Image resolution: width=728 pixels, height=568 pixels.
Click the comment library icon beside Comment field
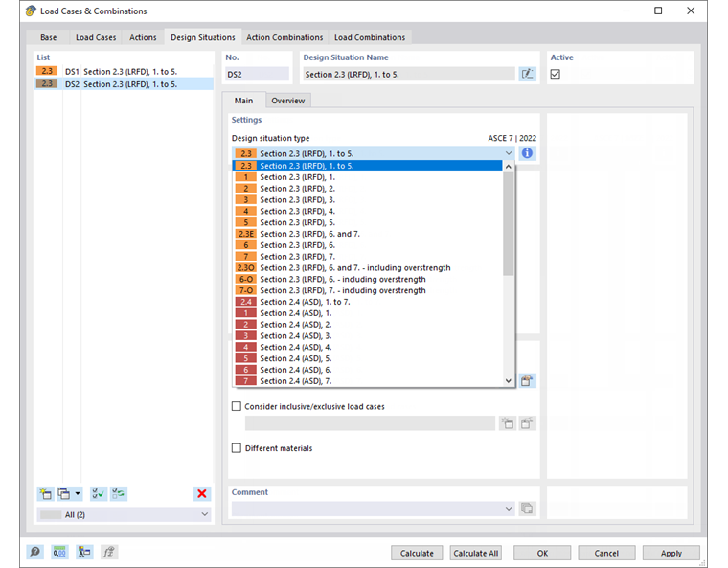click(527, 509)
